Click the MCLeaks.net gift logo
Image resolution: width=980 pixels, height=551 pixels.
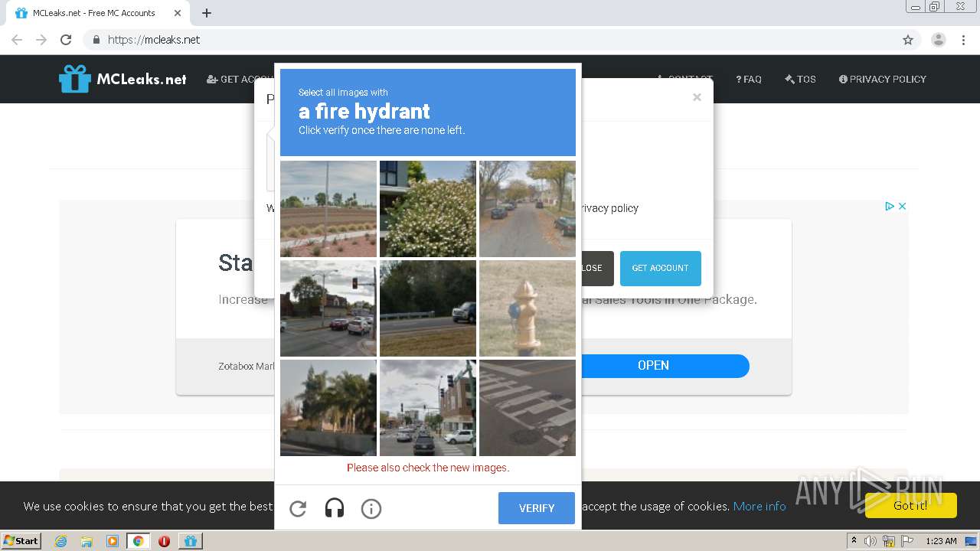(122, 79)
